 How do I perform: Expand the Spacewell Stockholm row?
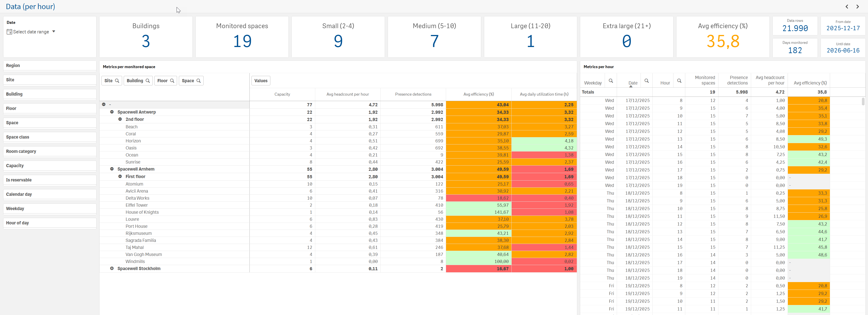[x=112, y=268]
